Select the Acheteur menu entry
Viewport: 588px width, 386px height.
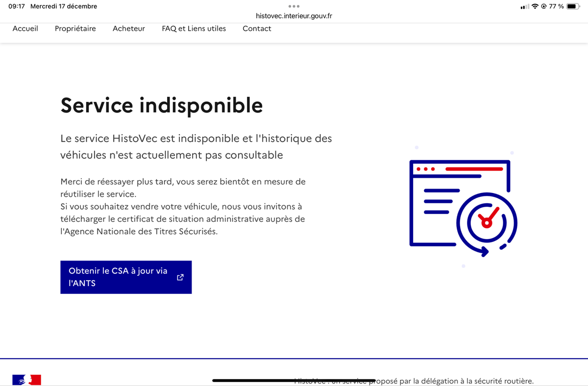[129, 28]
